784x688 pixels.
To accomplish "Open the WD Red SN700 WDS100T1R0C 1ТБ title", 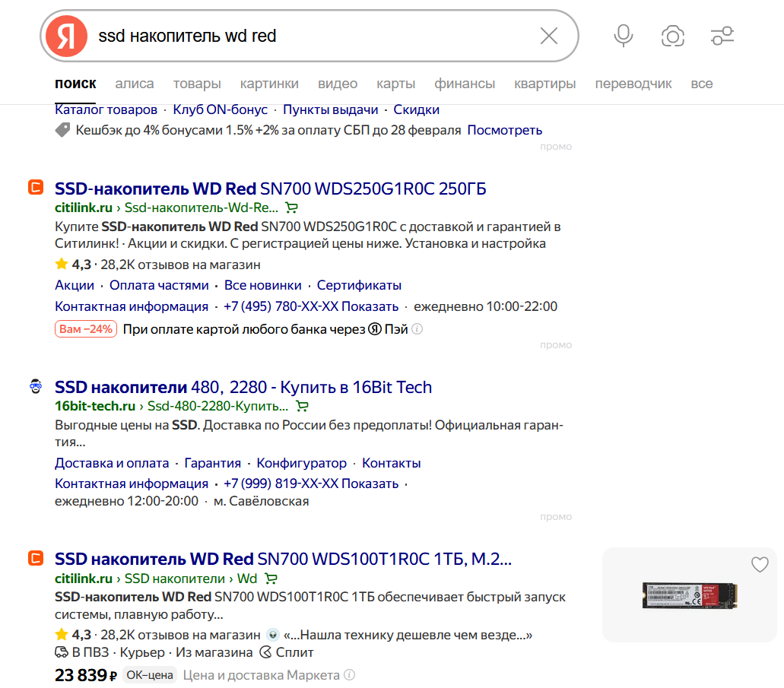I will (x=284, y=559).
